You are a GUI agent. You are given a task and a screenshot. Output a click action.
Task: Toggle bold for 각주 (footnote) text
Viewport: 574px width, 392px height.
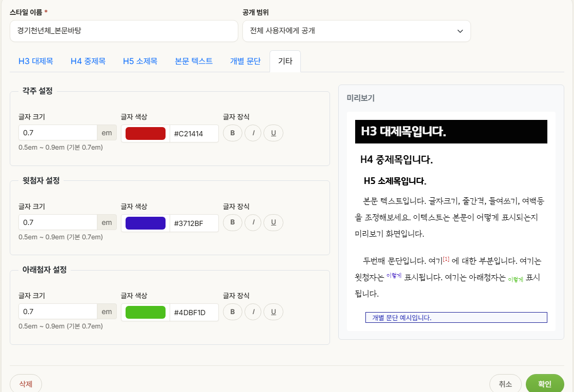233,133
